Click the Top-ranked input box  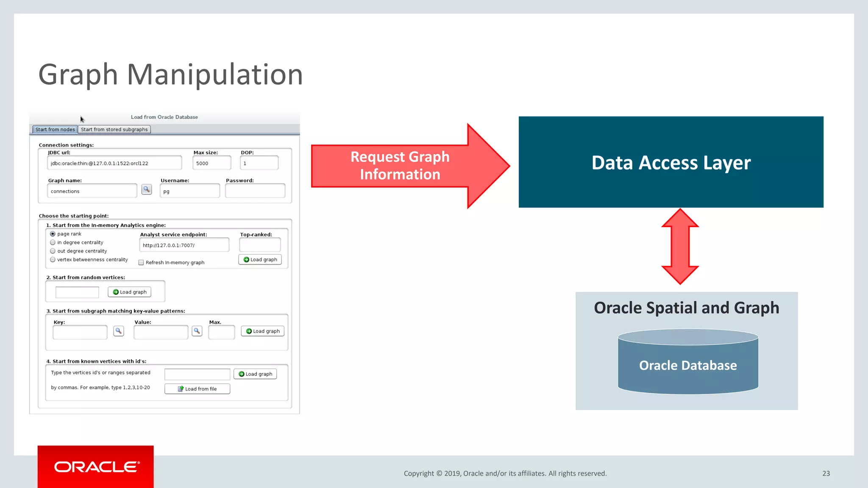(260, 245)
